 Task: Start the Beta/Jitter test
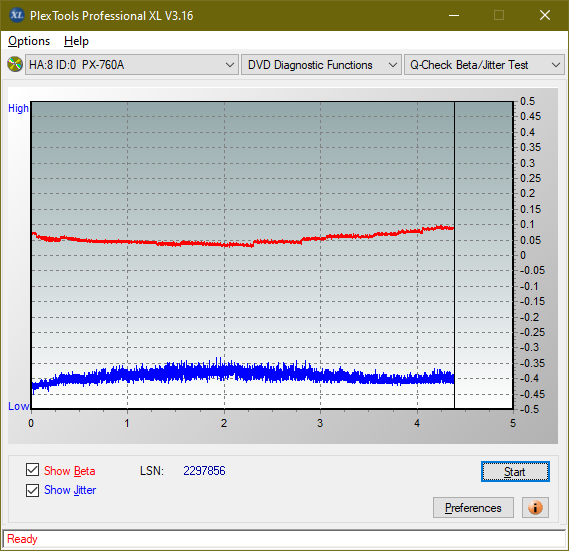click(515, 472)
